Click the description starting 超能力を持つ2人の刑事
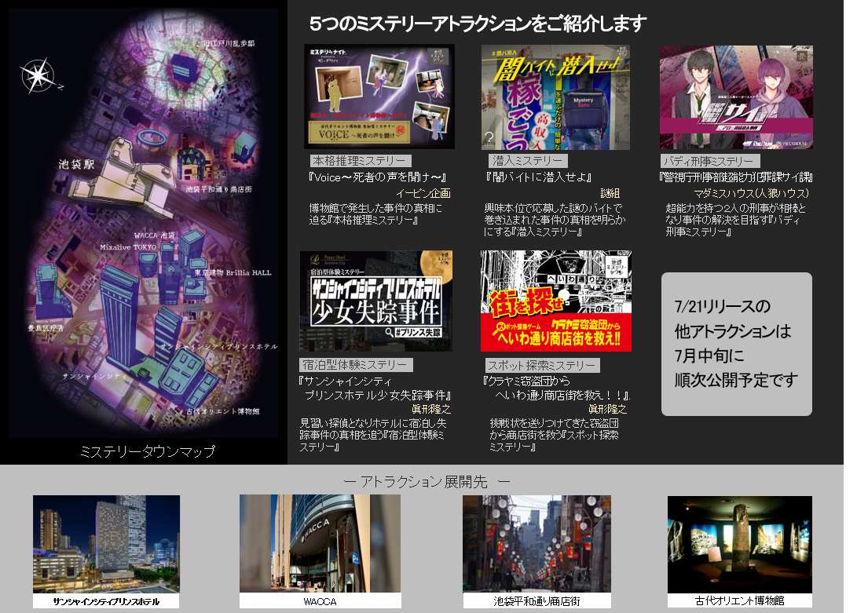The width and height of the screenshot is (868, 613). [x=735, y=220]
